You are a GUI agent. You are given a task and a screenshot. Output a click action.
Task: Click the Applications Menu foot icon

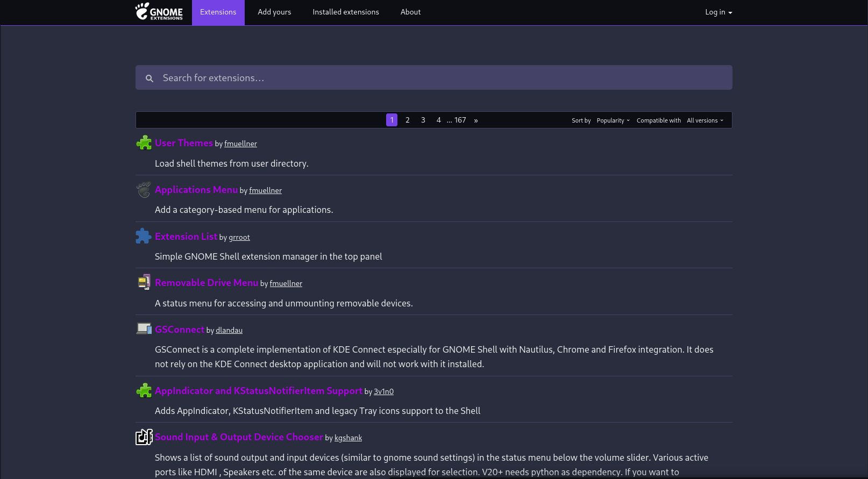pyautogui.click(x=144, y=189)
